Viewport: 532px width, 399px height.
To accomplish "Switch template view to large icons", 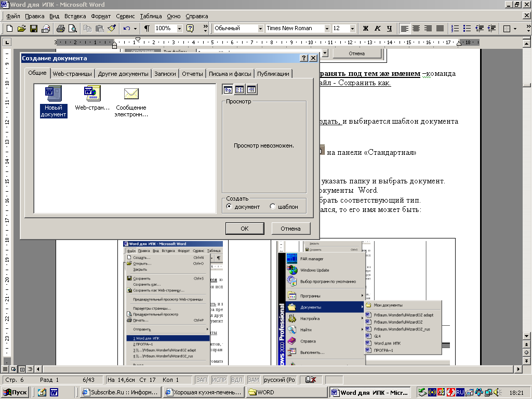I will (x=228, y=89).
